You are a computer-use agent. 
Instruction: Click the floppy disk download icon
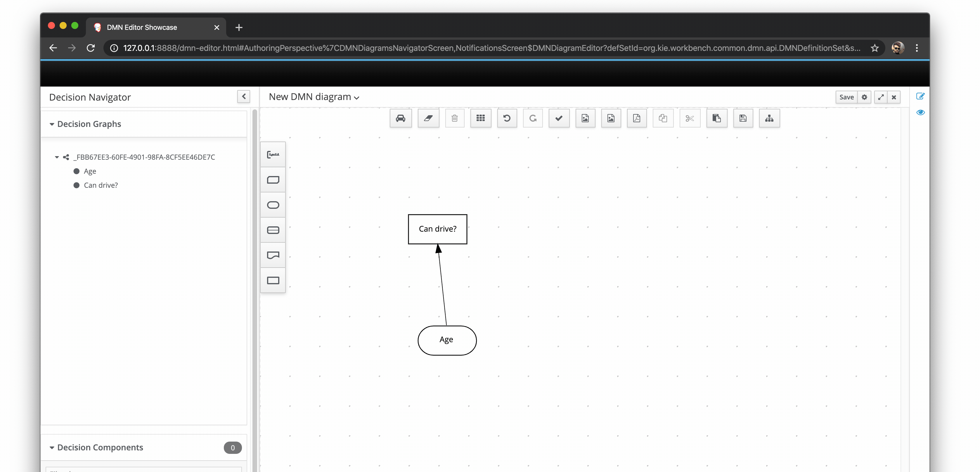743,118
